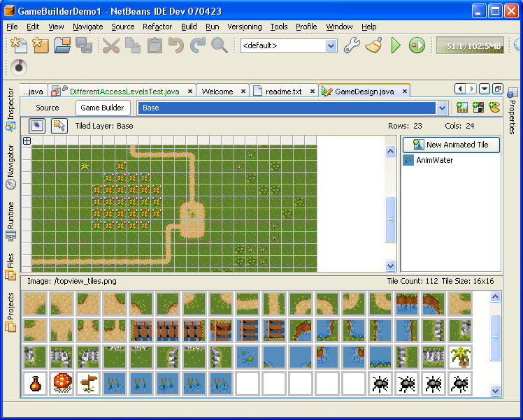Viewport: 523px width, 420px height.
Task: Click the create new tiled layer icon
Action: click(478, 108)
